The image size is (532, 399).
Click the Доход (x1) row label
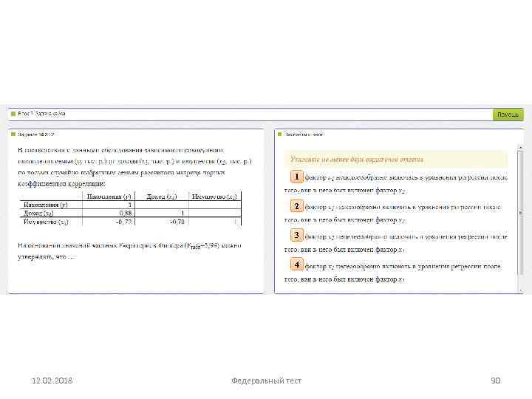[x=38, y=213]
